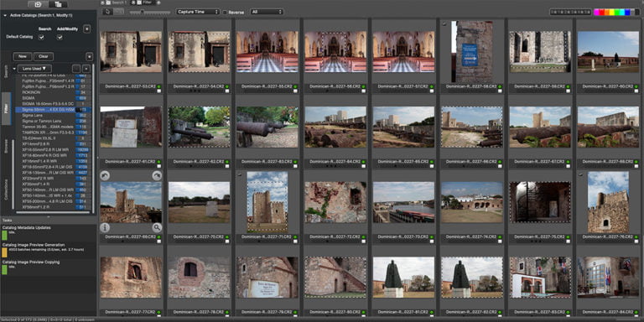This screenshot has width=644, height=322.
Task: Open the Capture Time sort dropdown
Action: pyautogui.click(x=198, y=12)
